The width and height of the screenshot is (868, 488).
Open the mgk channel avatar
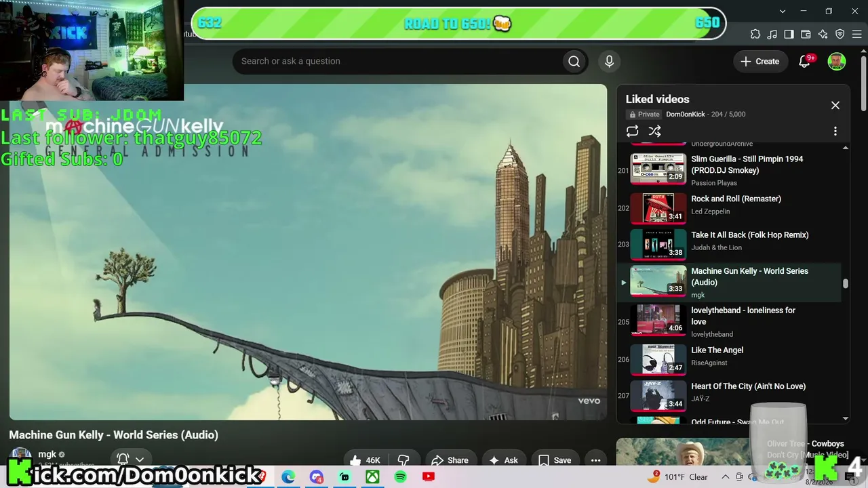[21, 457]
